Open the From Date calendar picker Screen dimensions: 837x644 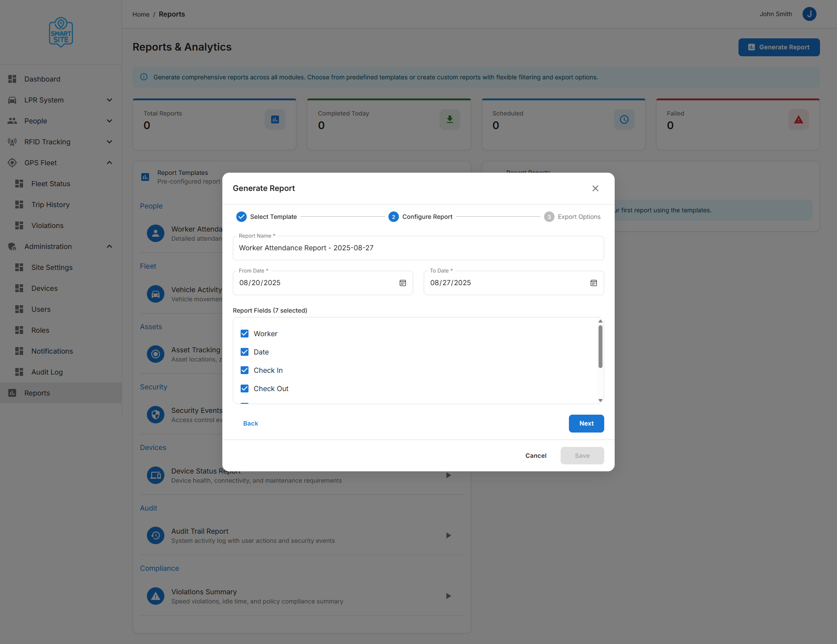coord(402,283)
